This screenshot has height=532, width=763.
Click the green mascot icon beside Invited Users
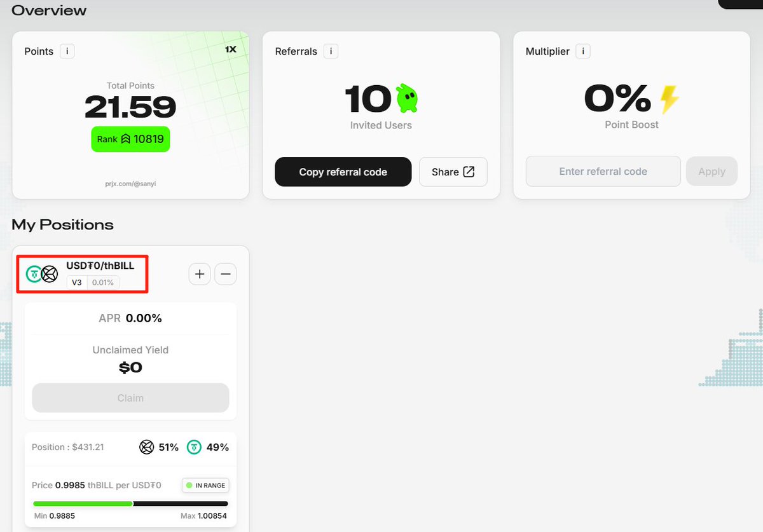click(x=407, y=99)
